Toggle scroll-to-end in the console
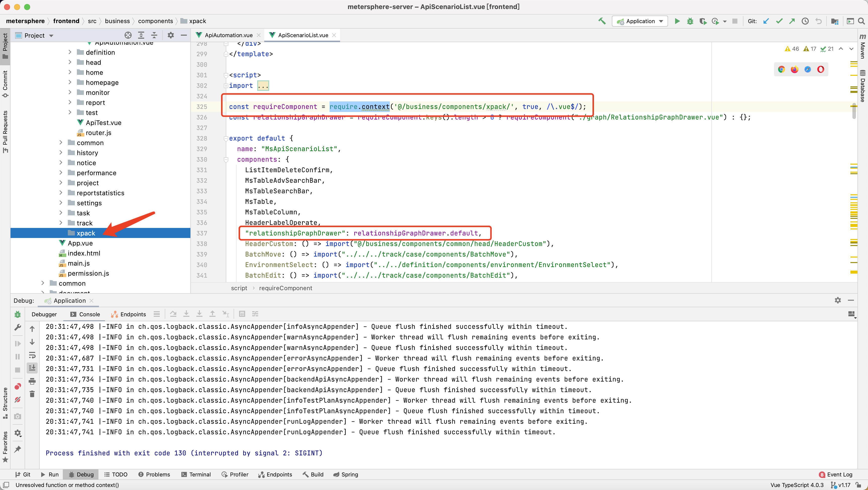The width and height of the screenshot is (868, 490). (32, 368)
